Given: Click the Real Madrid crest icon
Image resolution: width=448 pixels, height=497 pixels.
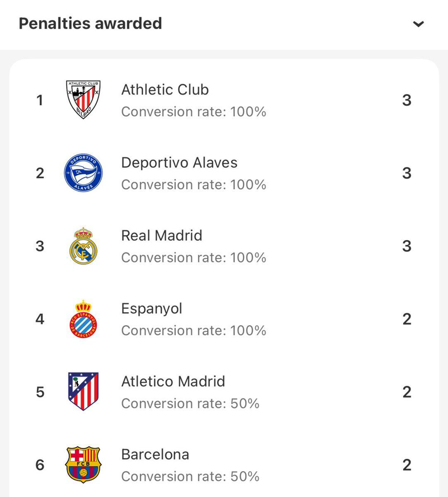Looking at the screenshot, I should pos(83,246).
